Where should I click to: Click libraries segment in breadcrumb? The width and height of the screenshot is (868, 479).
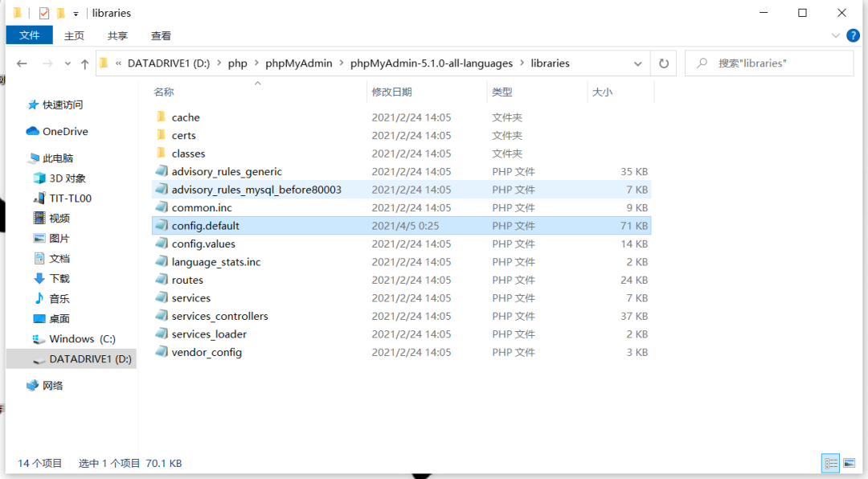coord(551,63)
